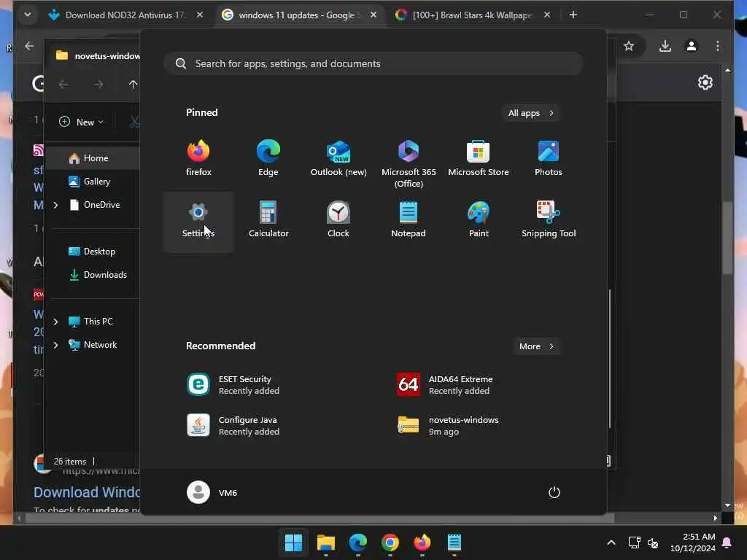Open the clock and date flyout
747x560 pixels.
point(693,542)
